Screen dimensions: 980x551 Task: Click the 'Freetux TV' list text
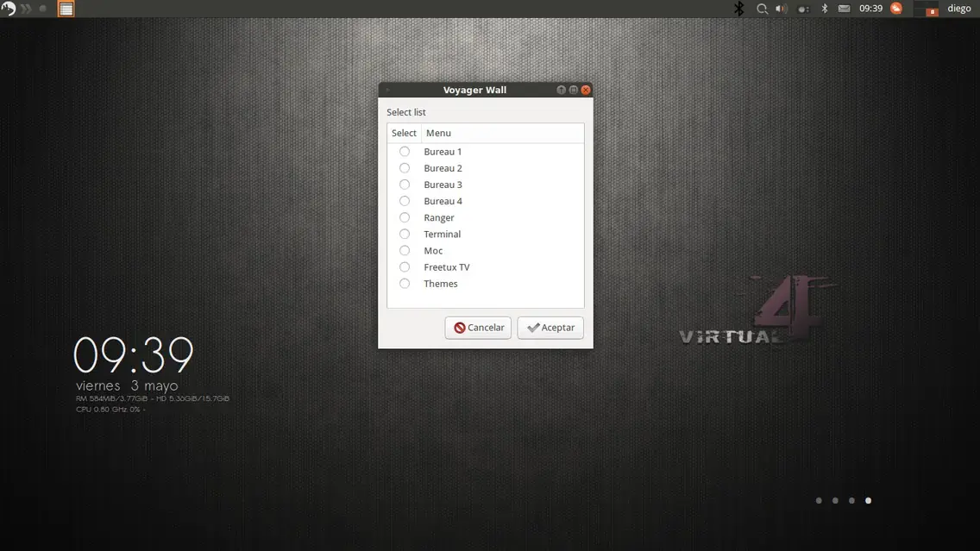(446, 267)
